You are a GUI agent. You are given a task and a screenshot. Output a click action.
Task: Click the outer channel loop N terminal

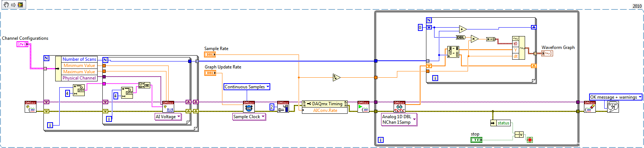[46, 58]
